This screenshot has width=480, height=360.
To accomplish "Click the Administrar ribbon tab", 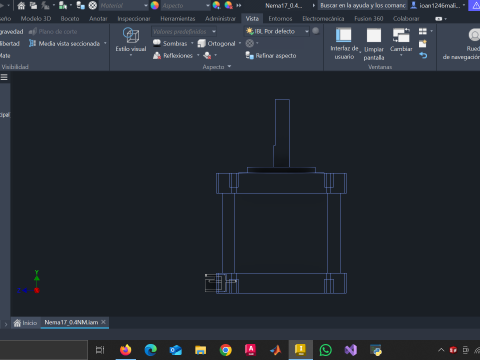I will click(x=220, y=19).
